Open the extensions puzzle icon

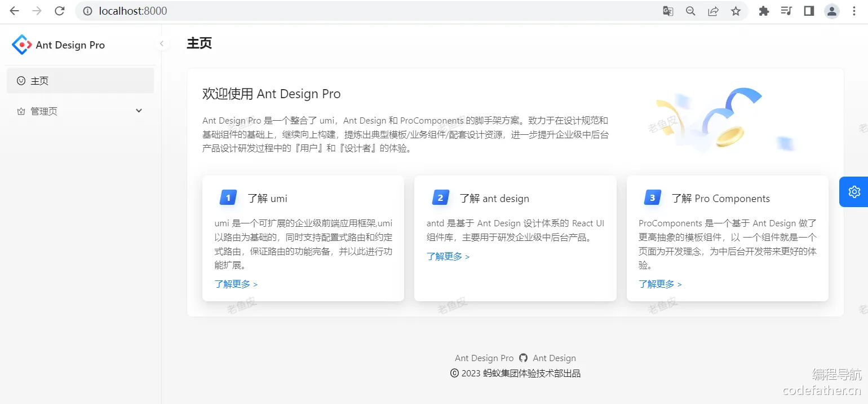[x=764, y=11]
